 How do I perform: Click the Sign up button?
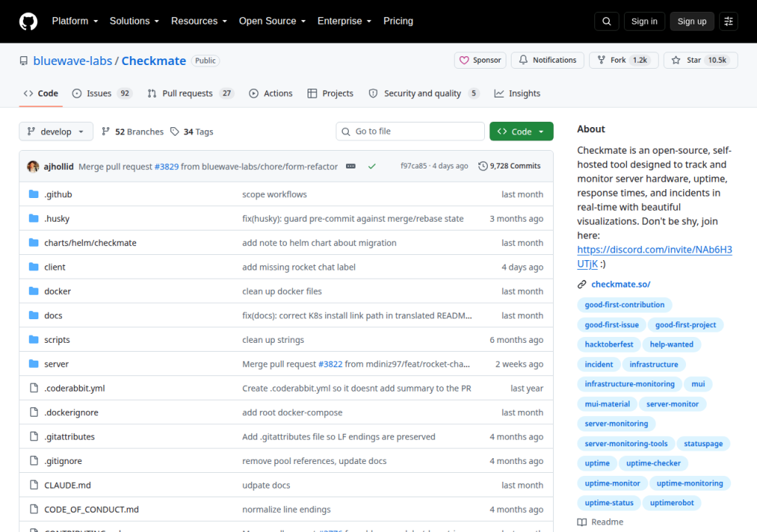point(692,21)
